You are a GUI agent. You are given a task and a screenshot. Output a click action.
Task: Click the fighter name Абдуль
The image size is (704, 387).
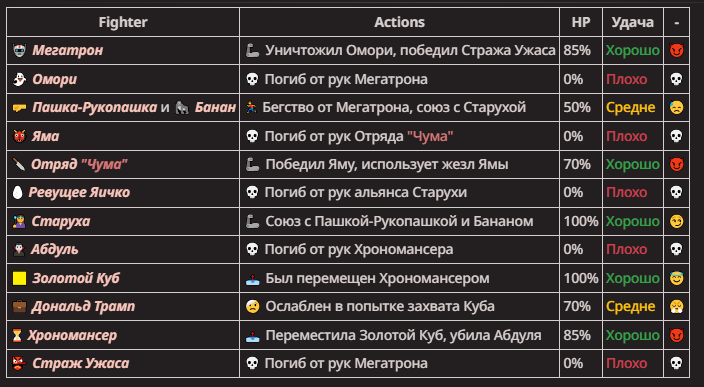click(x=54, y=250)
